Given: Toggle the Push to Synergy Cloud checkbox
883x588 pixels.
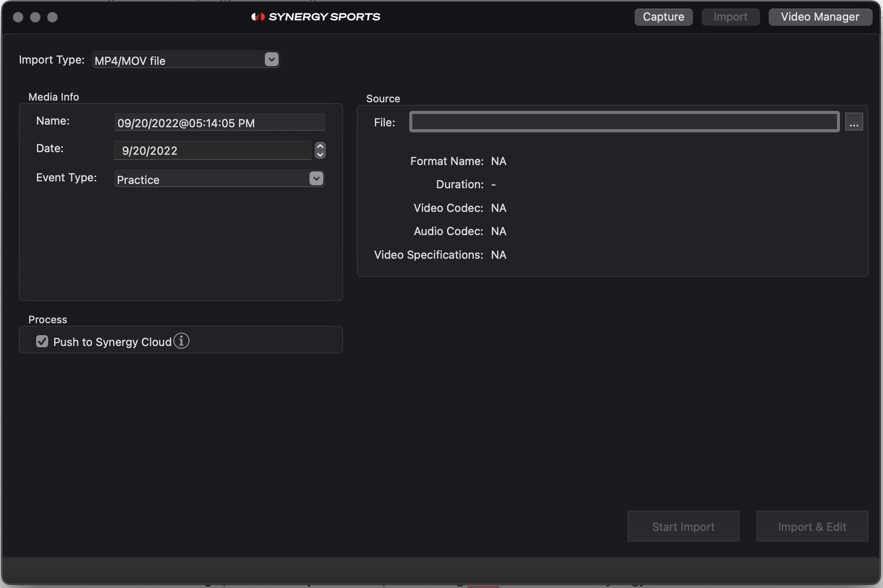Looking at the screenshot, I should pyautogui.click(x=42, y=341).
